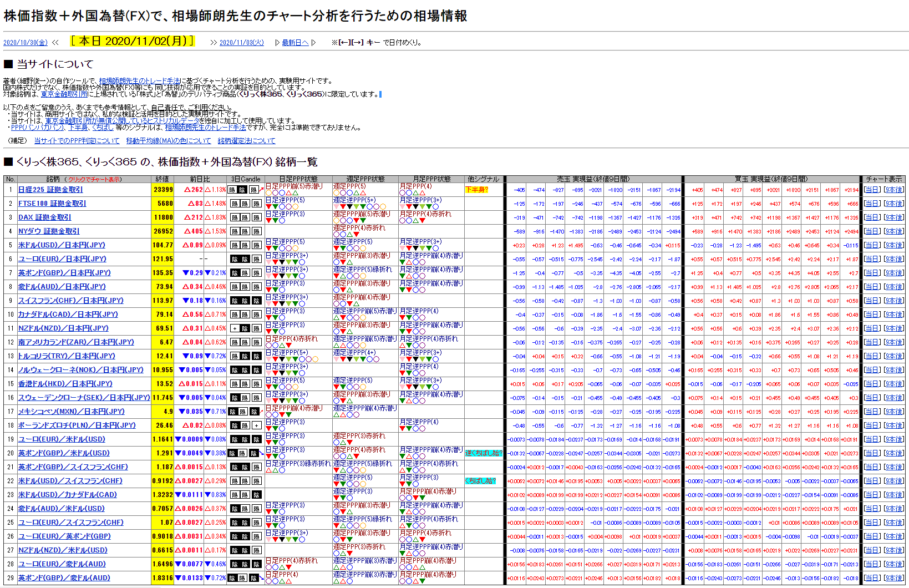Click closing value 23399 for 日経225
The image size is (909, 588).
pyautogui.click(x=163, y=190)
